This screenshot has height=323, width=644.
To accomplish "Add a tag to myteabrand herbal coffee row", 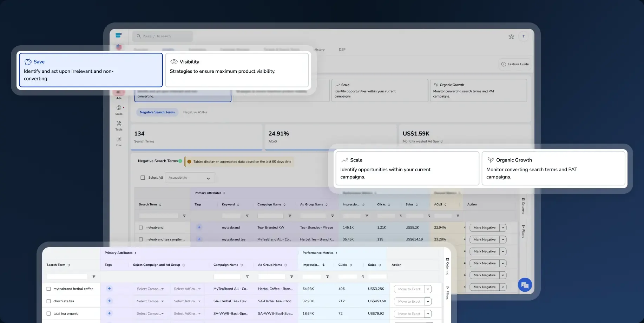I will (x=110, y=289).
